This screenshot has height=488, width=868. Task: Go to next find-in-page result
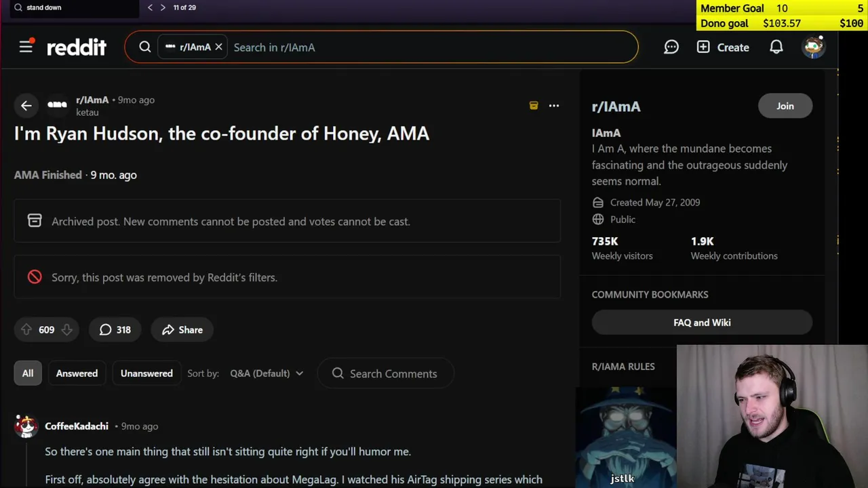pyautogui.click(x=163, y=7)
